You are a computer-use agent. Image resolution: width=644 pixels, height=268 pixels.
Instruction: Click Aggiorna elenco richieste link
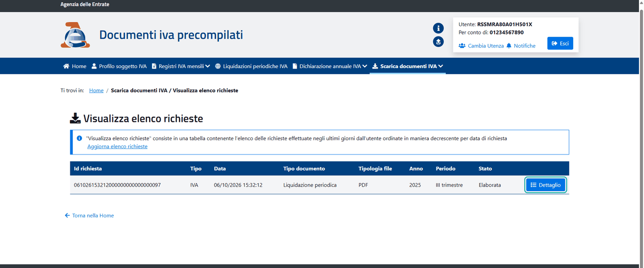coord(117,146)
